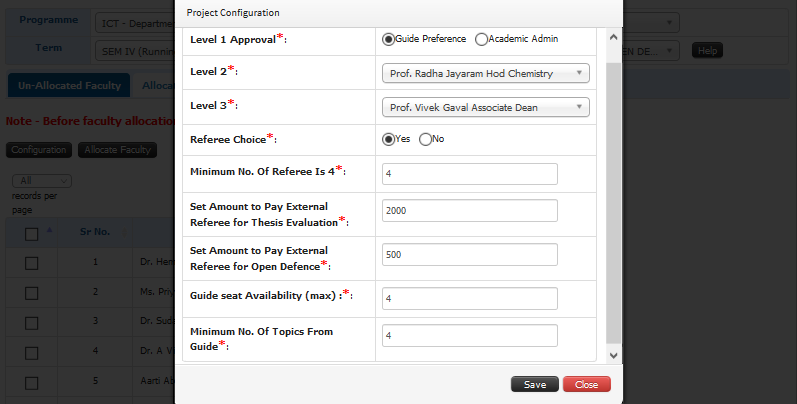Click the Configuration button in background

39,150
